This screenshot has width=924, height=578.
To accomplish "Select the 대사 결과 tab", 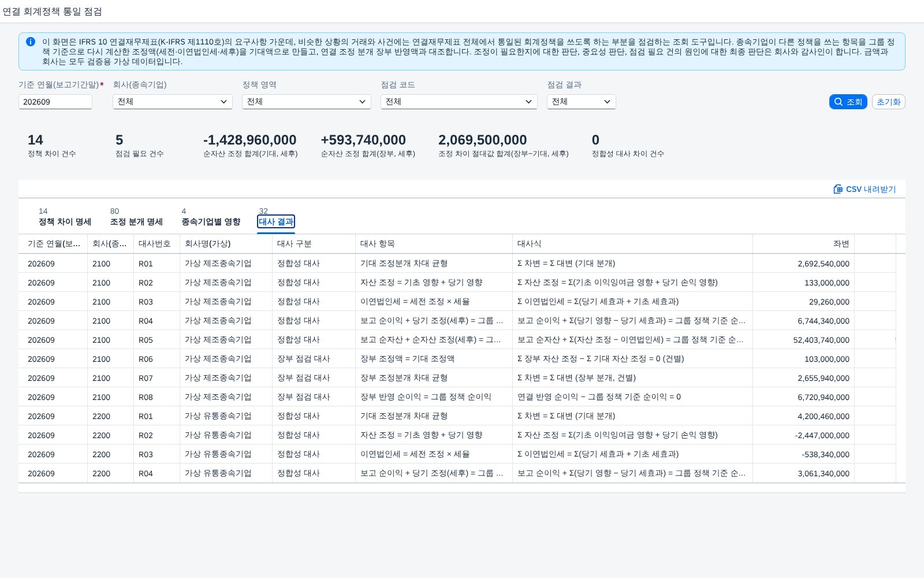I will point(276,221).
